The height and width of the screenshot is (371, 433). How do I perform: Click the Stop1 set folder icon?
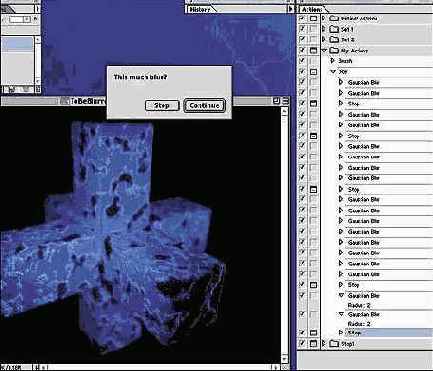click(334, 343)
